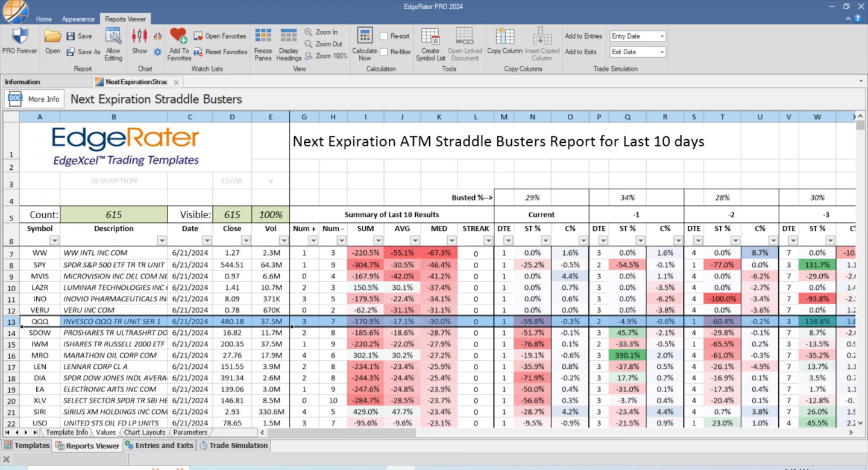Select the Chart Layouts sheet tab
868x470 pixels.
click(144, 433)
